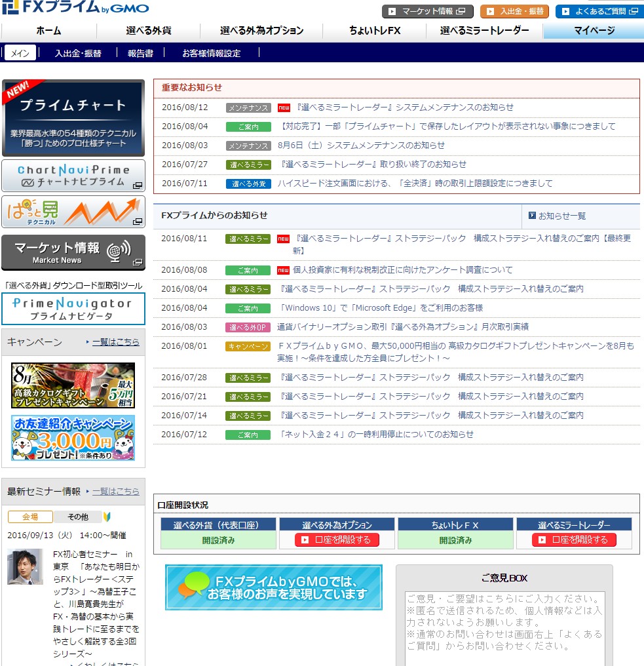Click the new badge on the アンケート調査 row
The image size is (644, 666).
click(283, 270)
